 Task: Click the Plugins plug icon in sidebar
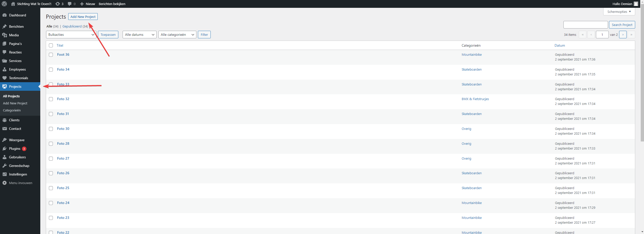pyautogui.click(x=5, y=149)
